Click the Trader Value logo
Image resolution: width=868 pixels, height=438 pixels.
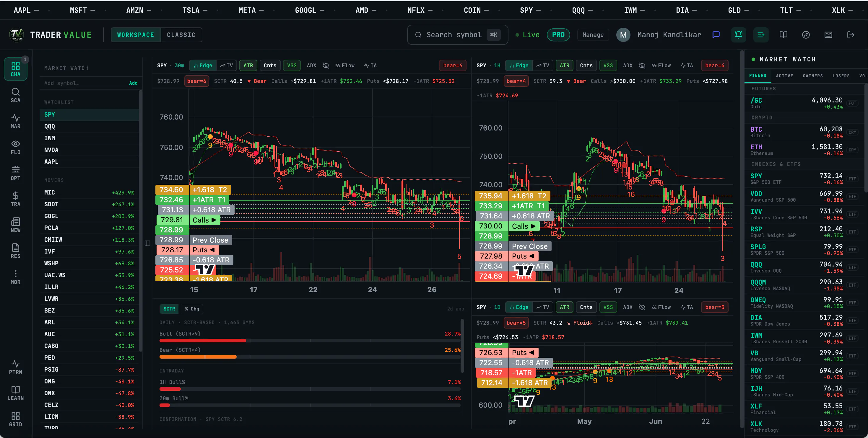click(x=17, y=35)
